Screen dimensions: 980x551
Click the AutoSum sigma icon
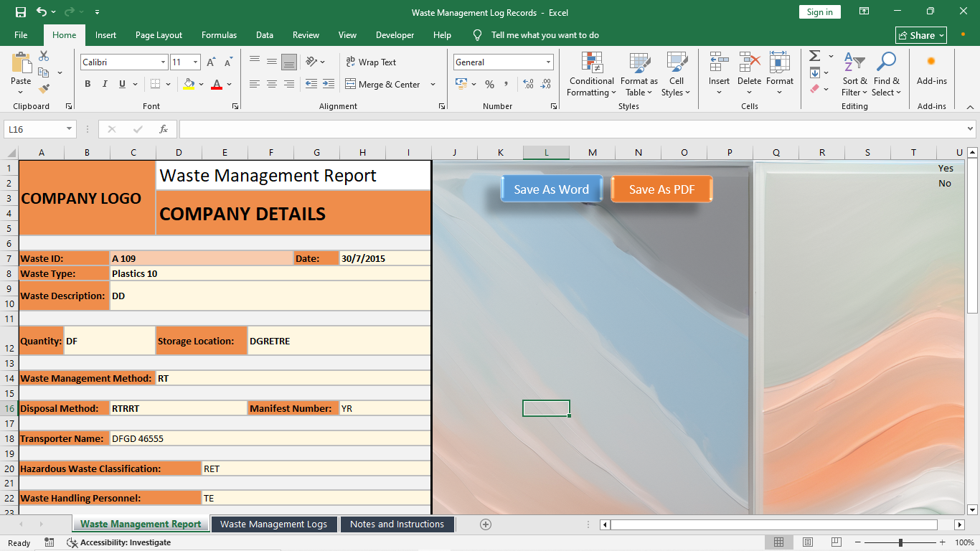coord(815,56)
